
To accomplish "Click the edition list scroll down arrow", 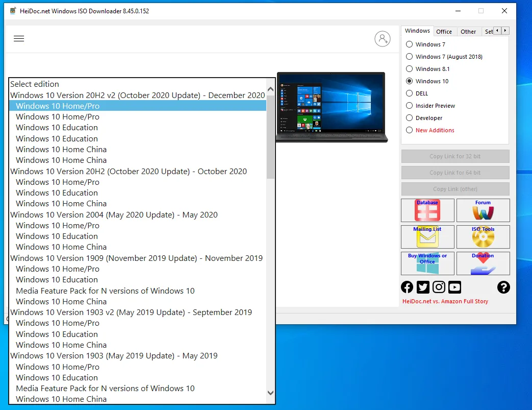I will (x=270, y=393).
